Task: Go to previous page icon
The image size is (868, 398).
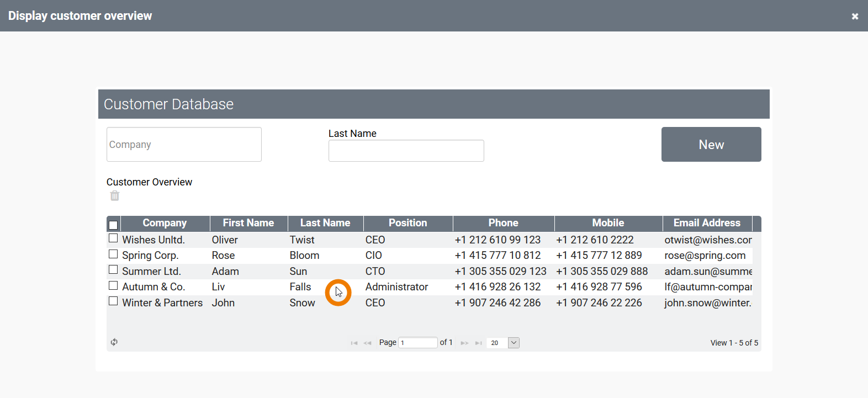Action: coord(367,343)
